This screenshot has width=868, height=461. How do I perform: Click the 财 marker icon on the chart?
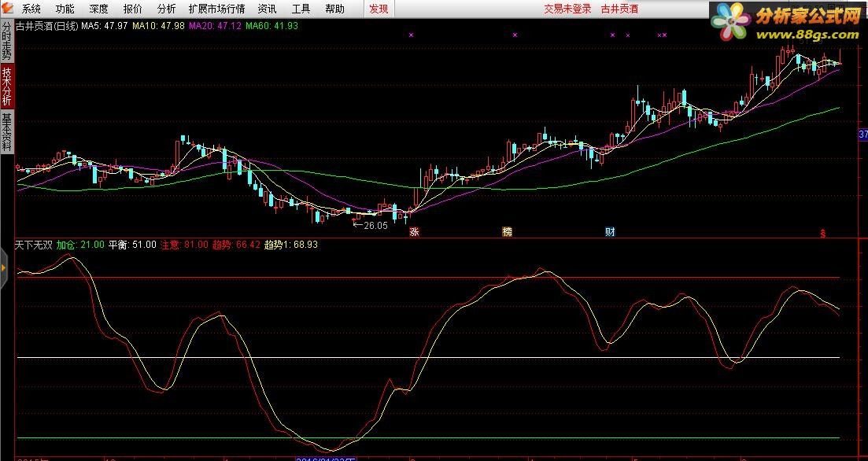click(x=610, y=232)
